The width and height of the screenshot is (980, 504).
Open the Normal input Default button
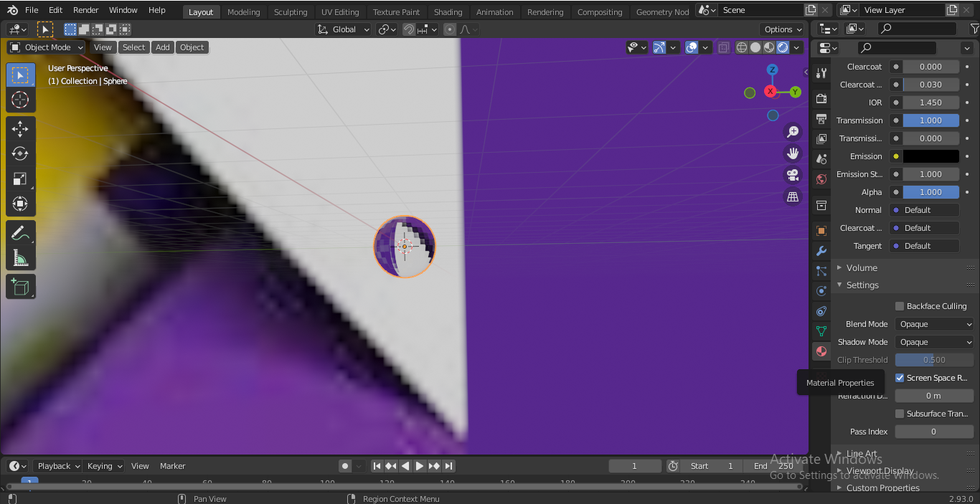pyautogui.click(x=924, y=210)
